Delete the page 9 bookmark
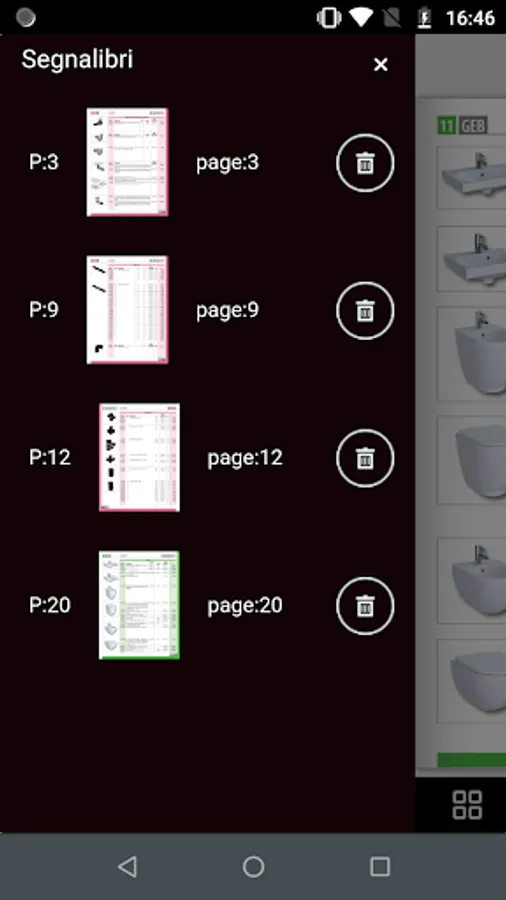Viewport: 506px width, 900px height. (x=365, y=311)
